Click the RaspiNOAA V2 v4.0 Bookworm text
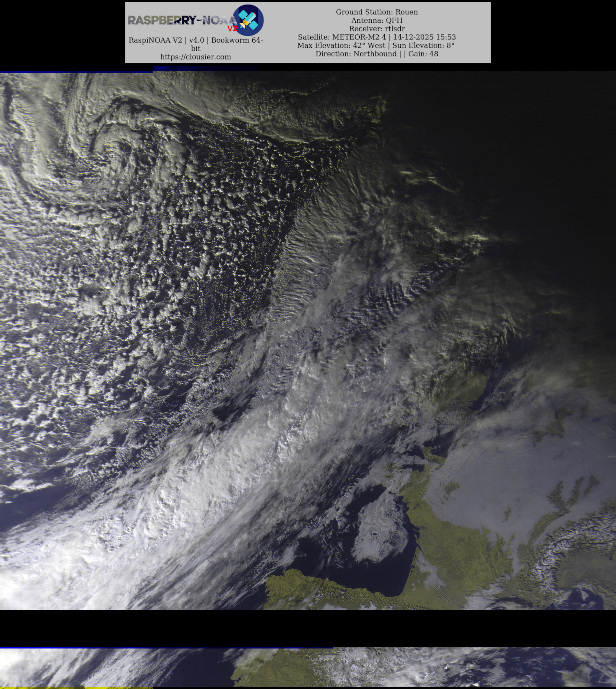This screenshot has height=689, width=616. (196, 40)
